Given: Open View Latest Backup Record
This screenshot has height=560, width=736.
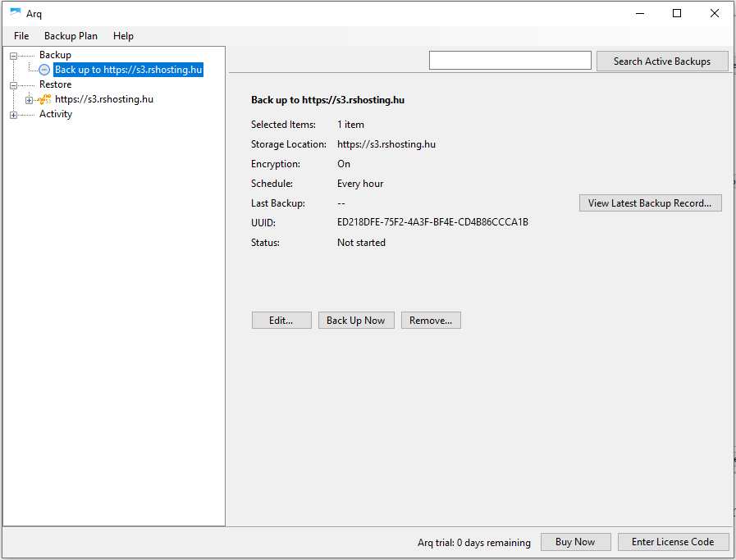Looking at the screenshot, I should click(650, 203).
